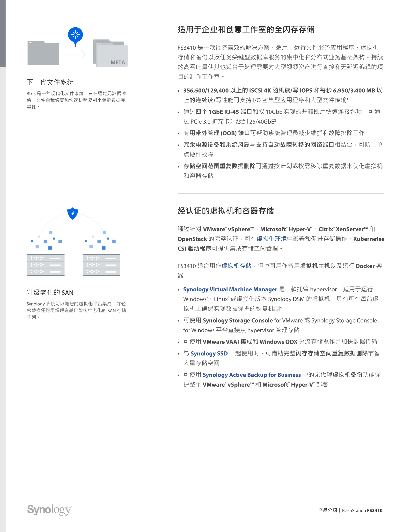411x532 pixels.
Task: Click the left SAN server rack graphic
Action: tap(45, 265)
